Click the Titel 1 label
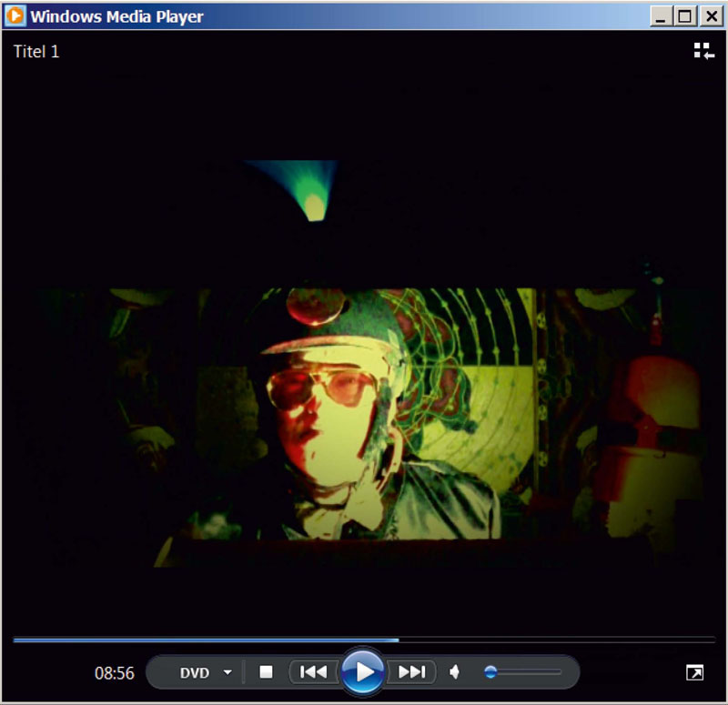Viewport: 728px width, 705px height. click(36, 52)
